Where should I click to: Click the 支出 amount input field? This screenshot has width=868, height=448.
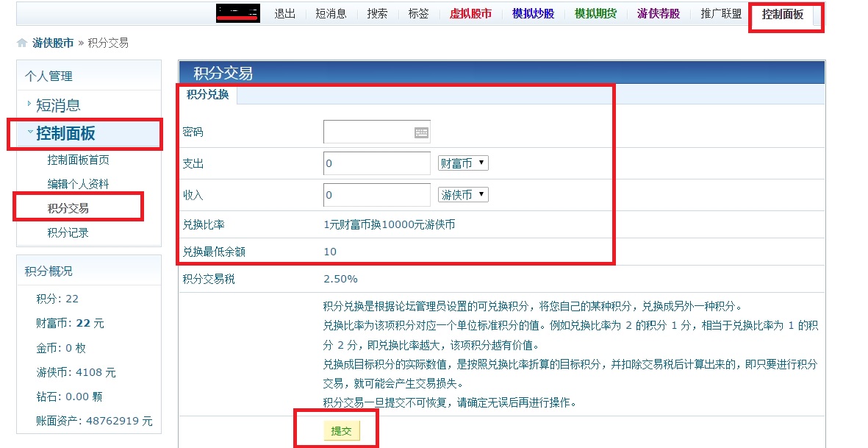pyautogui.click(x=376, y=163)
